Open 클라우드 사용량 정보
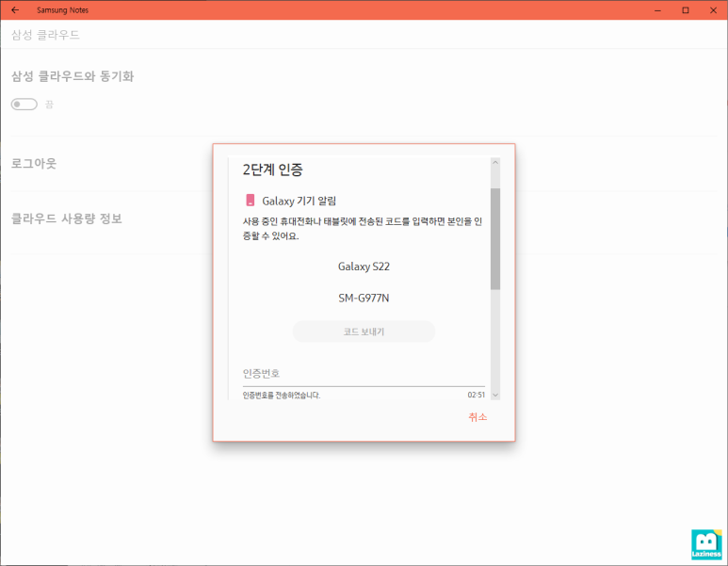This screenshot has height=566, width=728. point(66,218)
